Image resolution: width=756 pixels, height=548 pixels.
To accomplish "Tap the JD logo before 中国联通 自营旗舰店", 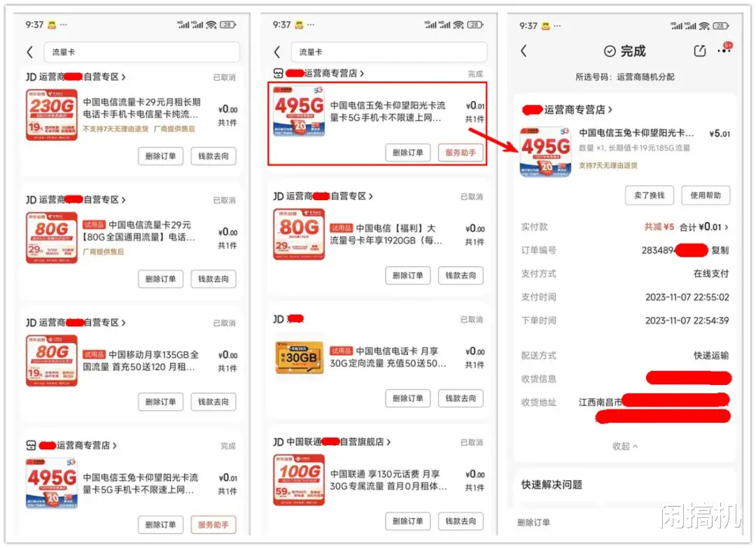I will 278,442.
